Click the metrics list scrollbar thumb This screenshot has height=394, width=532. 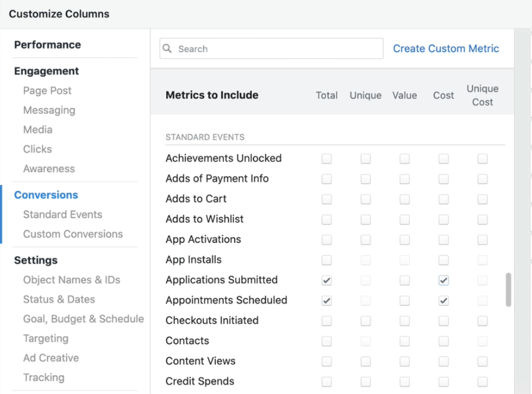[508, 290]
